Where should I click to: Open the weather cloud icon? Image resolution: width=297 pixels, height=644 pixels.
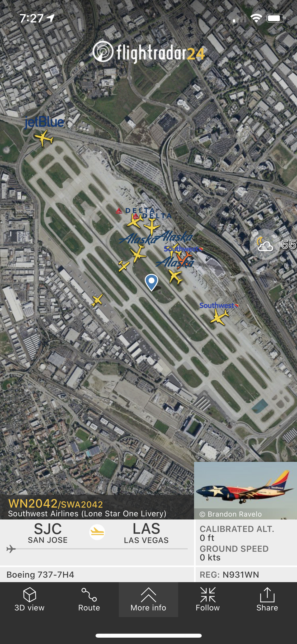pos(265,245)
